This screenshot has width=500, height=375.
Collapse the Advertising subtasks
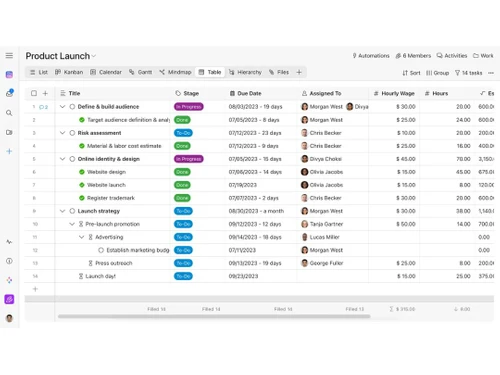(x=81, y=237)
